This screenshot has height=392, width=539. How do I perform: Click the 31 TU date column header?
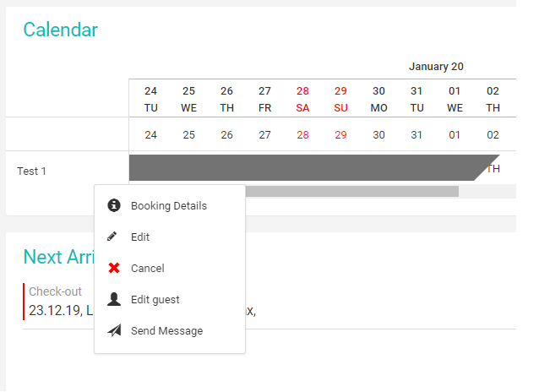416,99
